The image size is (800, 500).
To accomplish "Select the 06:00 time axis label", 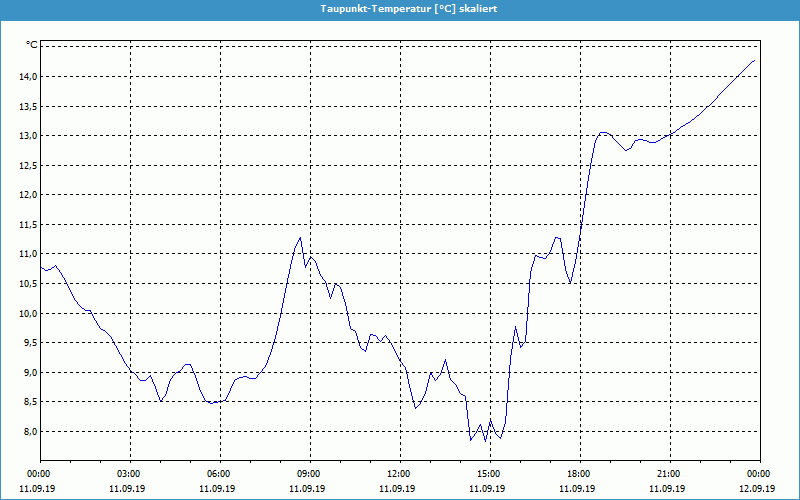I will coord(219,474).
